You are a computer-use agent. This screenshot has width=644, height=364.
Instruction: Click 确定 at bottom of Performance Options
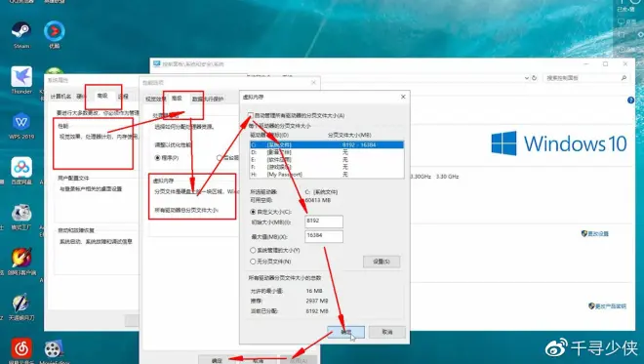pyautogui.click(x=217, y=360)
